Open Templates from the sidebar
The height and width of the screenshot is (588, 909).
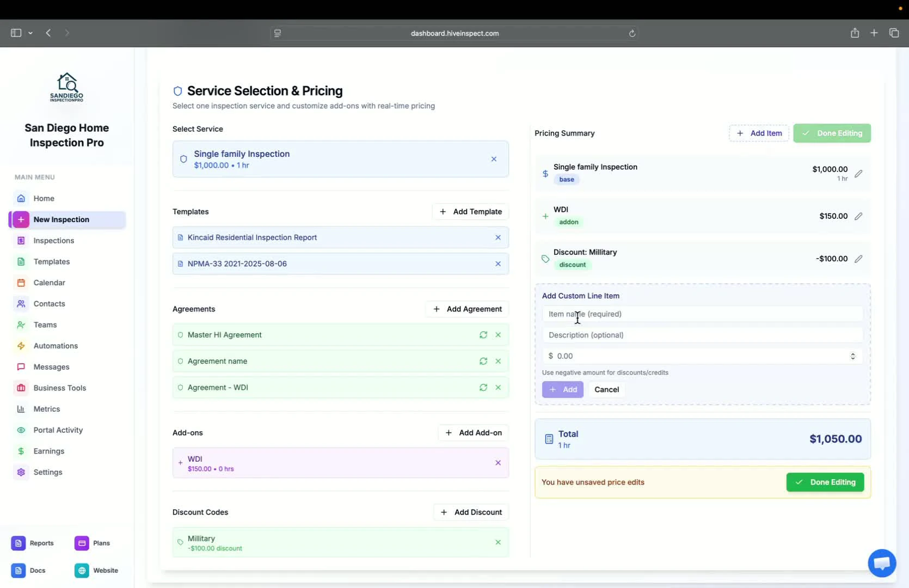pyautogui.click(x=51, y=262)
